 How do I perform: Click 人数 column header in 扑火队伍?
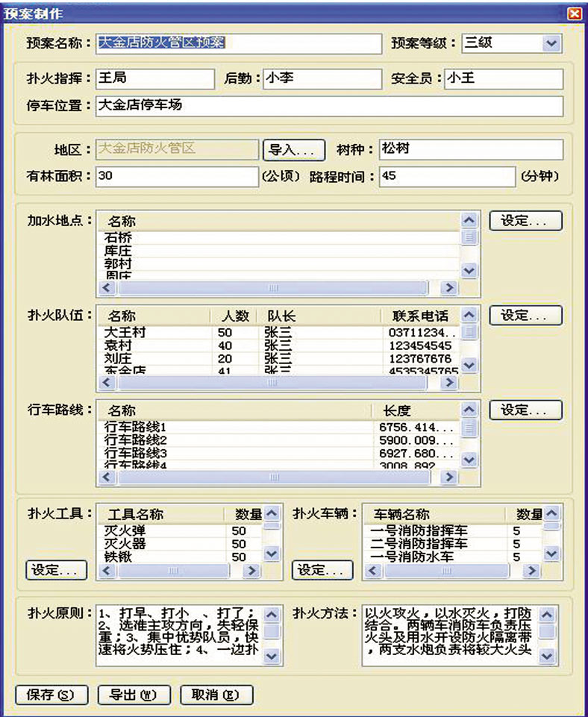pyautogui.click(x=234, y=316)
